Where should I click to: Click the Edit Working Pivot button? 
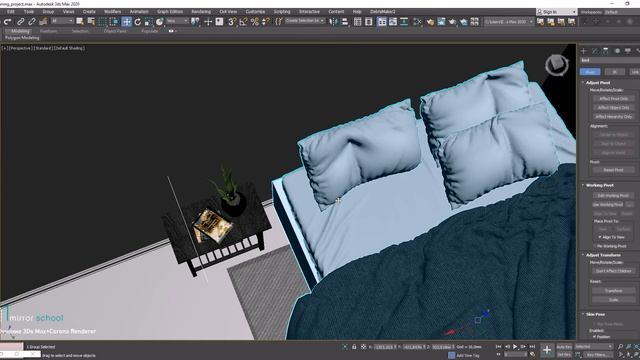point(613,196)
